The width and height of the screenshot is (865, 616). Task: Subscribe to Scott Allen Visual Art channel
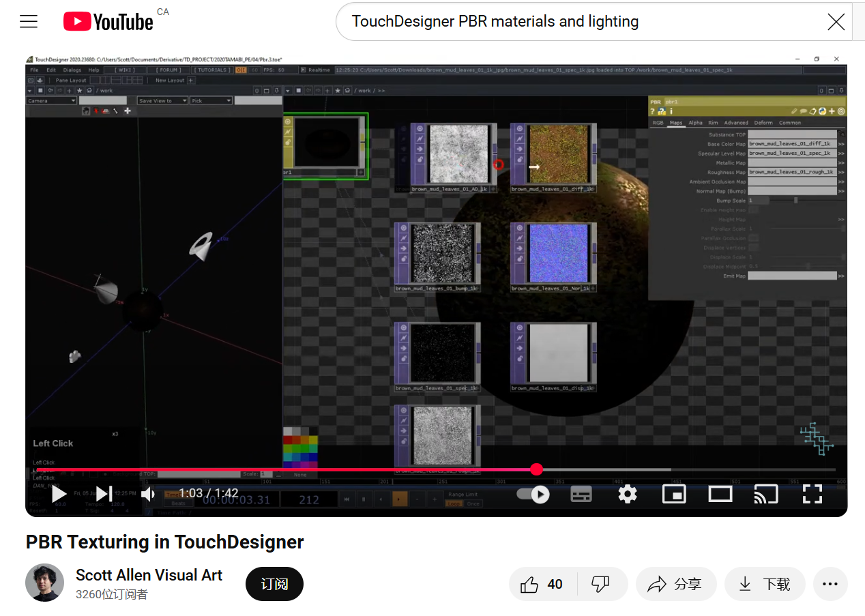coord(274,584)
